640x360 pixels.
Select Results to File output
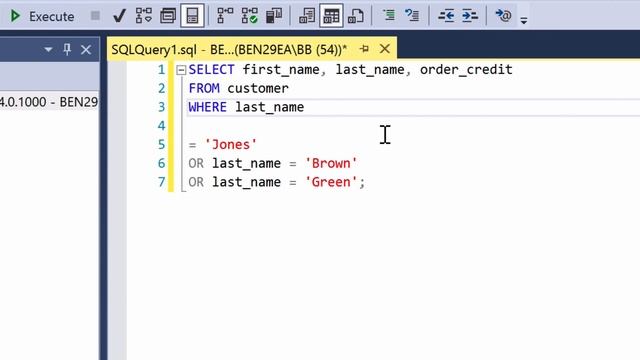pos(356,16)
